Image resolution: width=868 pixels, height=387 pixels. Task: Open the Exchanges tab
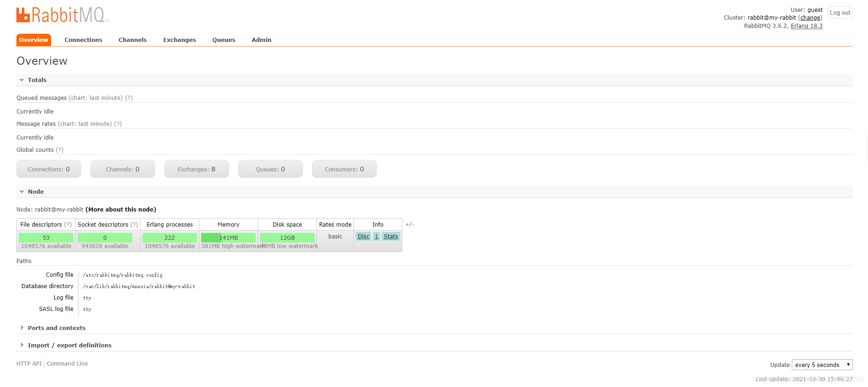click(x=180, y=40)
